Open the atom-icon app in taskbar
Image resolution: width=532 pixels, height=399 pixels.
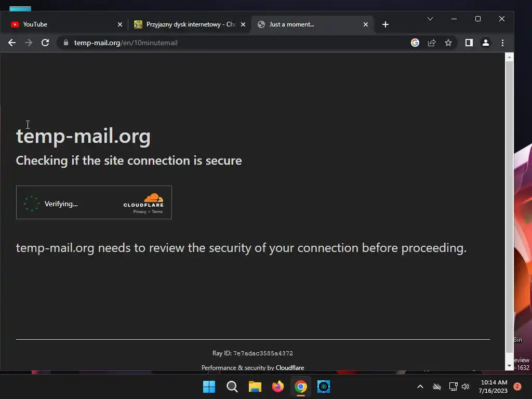pyautogui.click(x=324, y=387)
